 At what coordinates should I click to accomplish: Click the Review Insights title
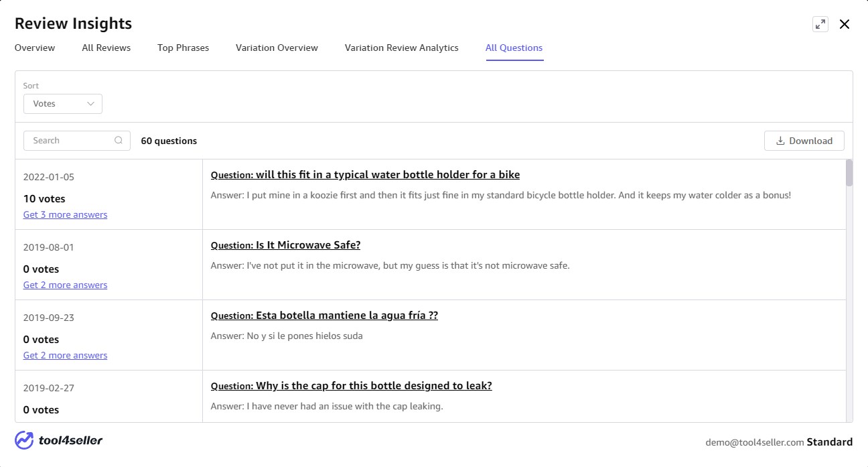click(x=73, y=23)
